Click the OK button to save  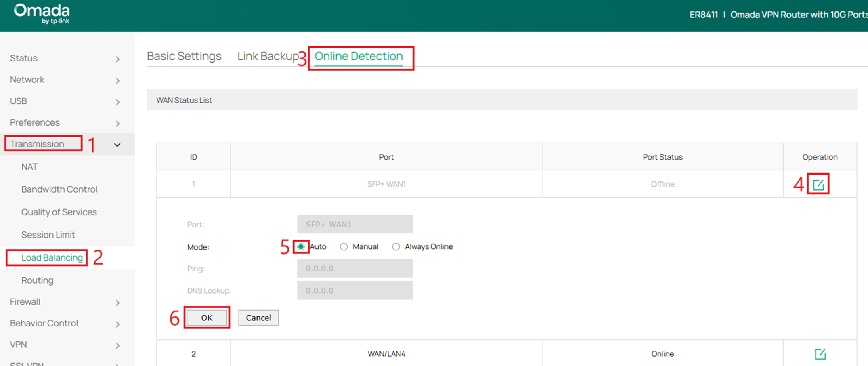point(207,318)
